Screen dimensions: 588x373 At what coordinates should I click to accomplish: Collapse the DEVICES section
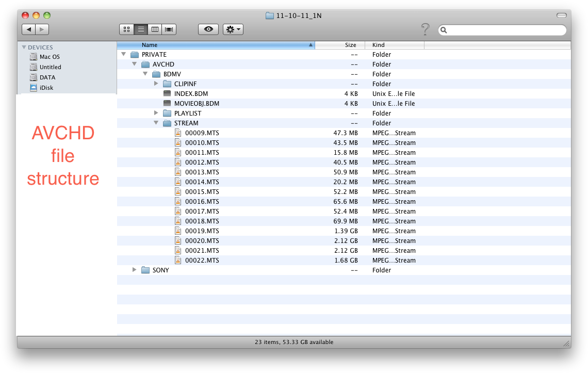pyautogui.click(x=24, y=47)
